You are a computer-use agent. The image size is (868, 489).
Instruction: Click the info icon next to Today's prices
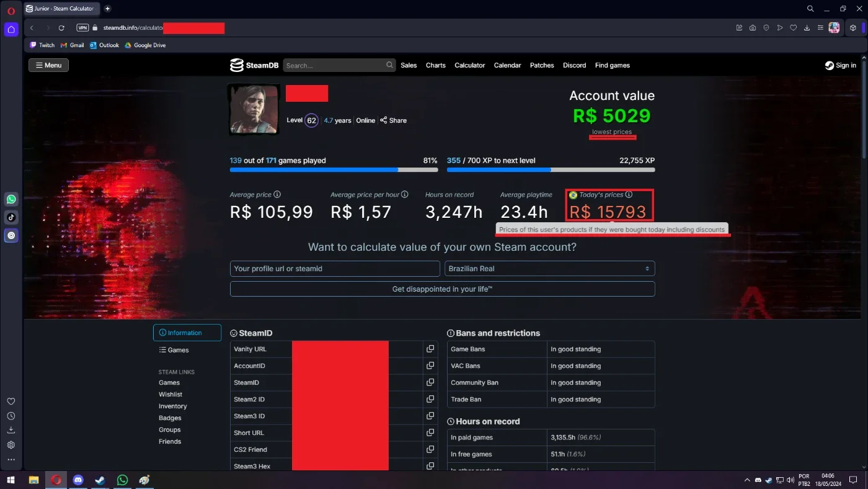point(629,194)
